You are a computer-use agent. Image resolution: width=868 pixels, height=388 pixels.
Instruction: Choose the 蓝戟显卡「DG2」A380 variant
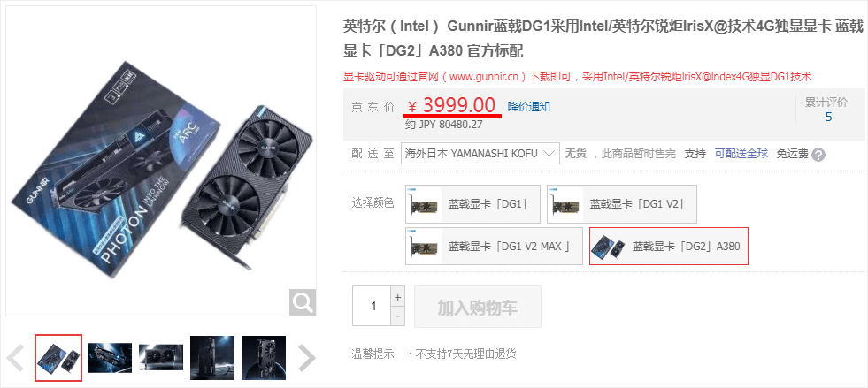(669, 246)
